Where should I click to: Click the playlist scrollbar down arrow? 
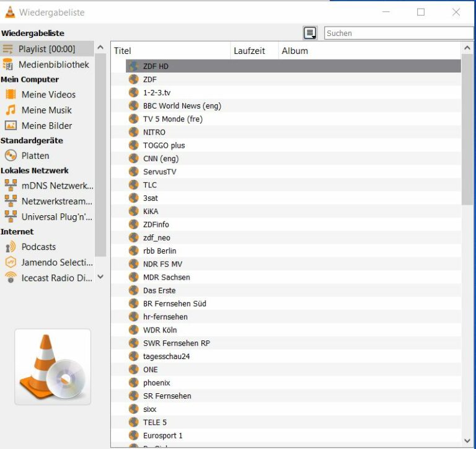(x=467, y=441)
